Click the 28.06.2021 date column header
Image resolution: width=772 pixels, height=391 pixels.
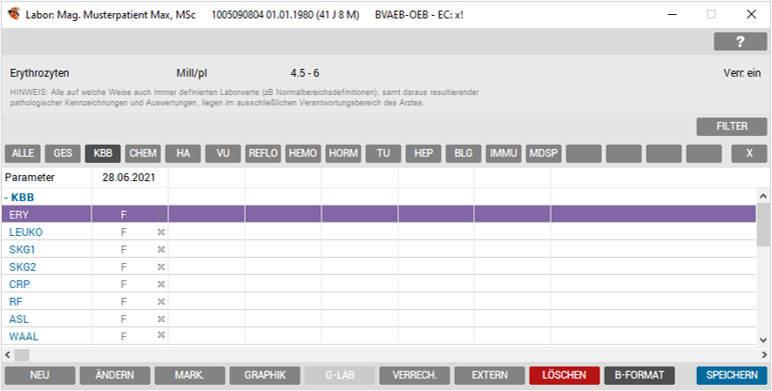[x=129, y=177]
